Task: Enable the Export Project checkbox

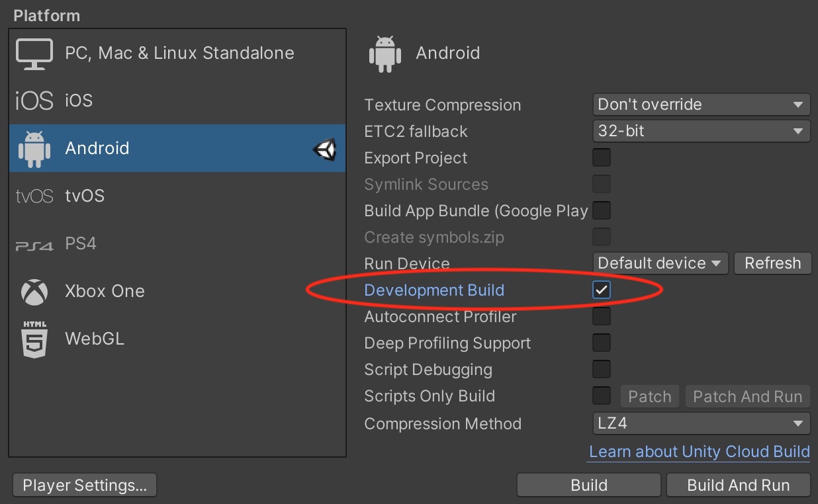Action: coord(602,157)
